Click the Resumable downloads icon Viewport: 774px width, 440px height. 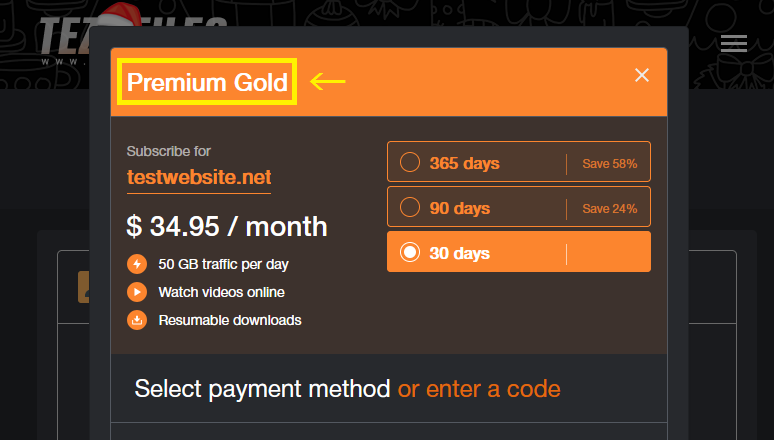[x=137, y=321]
